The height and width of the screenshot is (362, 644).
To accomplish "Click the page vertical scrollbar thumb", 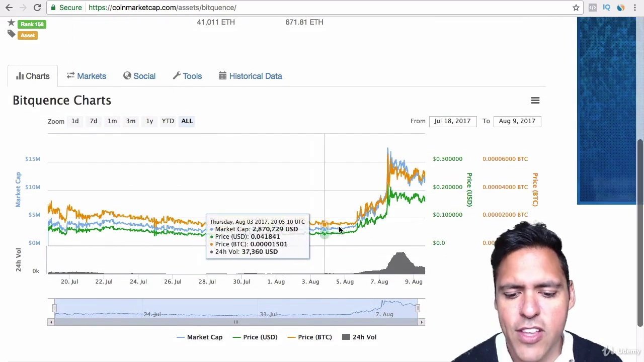I will [x=640, y=233].
